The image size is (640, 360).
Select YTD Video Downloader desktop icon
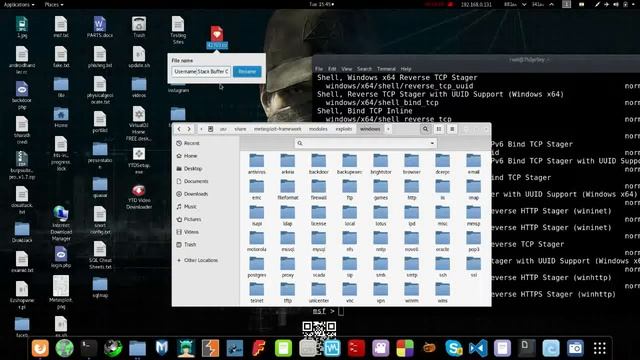139,197
